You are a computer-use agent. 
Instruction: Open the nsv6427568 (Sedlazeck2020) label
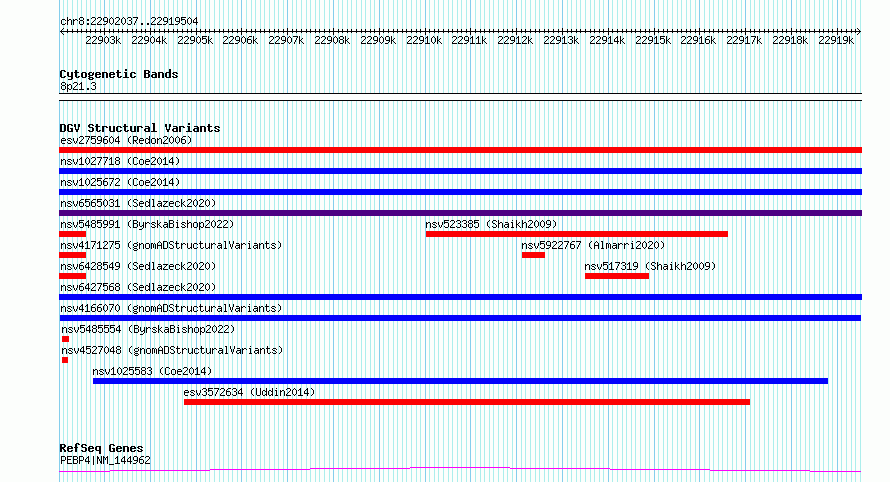138,287
